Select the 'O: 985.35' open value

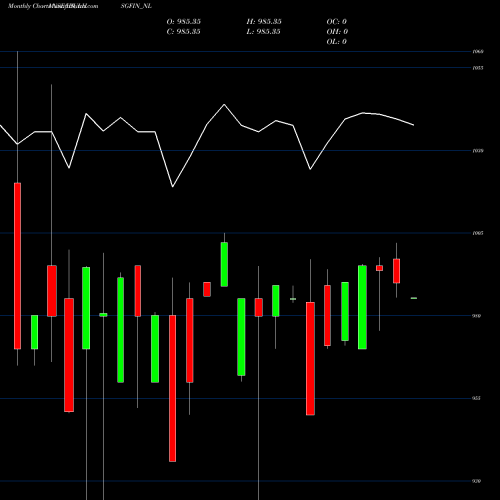[184, 22]
